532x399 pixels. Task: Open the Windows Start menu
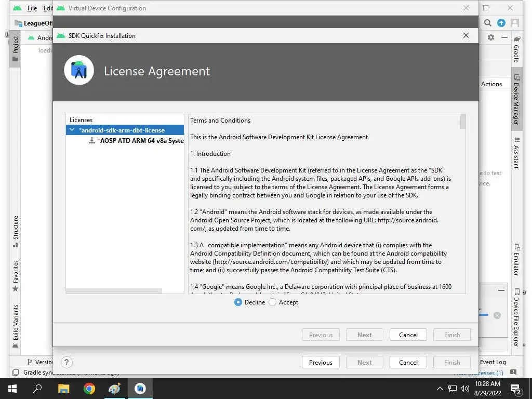[x=12, y=389]
